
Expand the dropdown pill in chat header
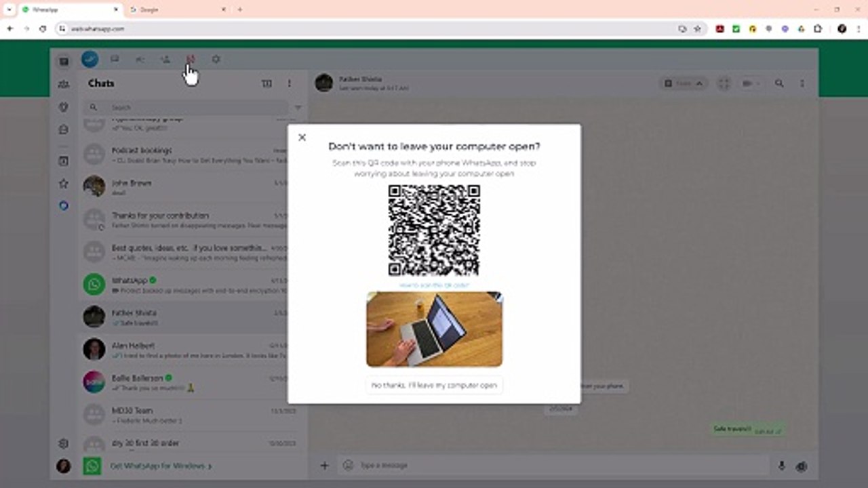(683, 83)
